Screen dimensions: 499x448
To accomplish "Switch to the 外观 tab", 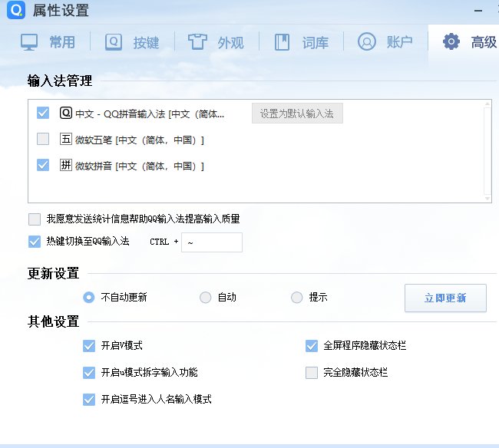I will 216,41.
